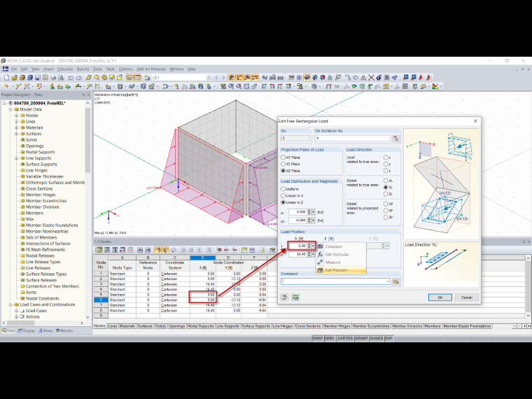Click the next load case arrow
The width and height of the screenshot is (532, 399).
click(x=223, y=78)
